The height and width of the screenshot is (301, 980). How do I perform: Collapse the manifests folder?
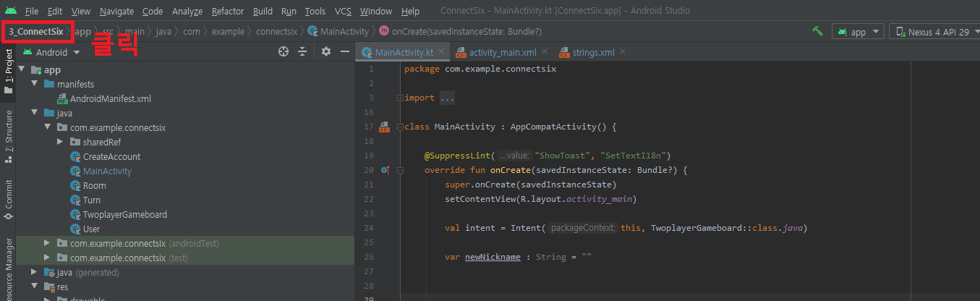pos(35,84)
